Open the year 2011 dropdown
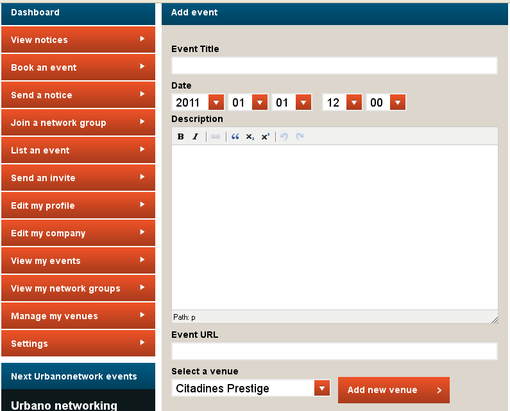The image size is (510, 411). [198, 102]
